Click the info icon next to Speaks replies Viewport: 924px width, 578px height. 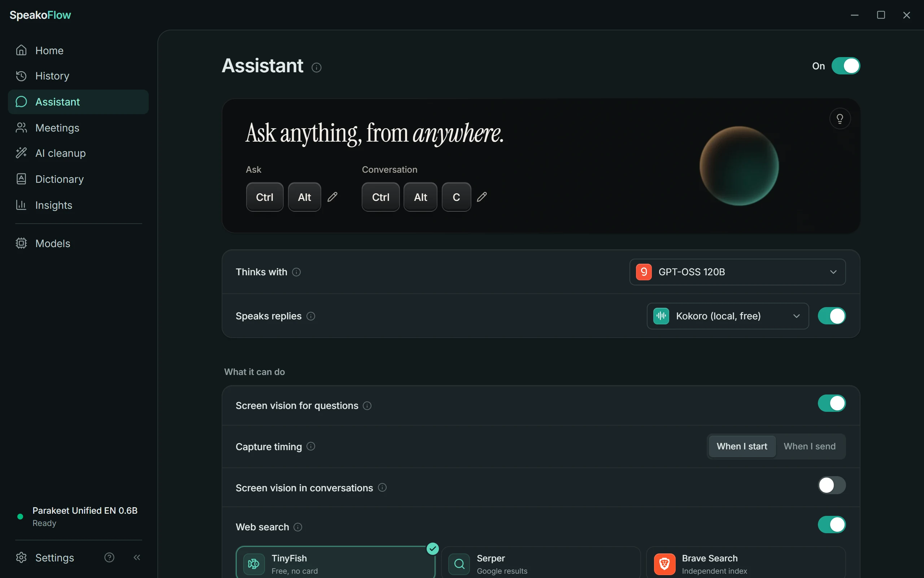[311, 316]
